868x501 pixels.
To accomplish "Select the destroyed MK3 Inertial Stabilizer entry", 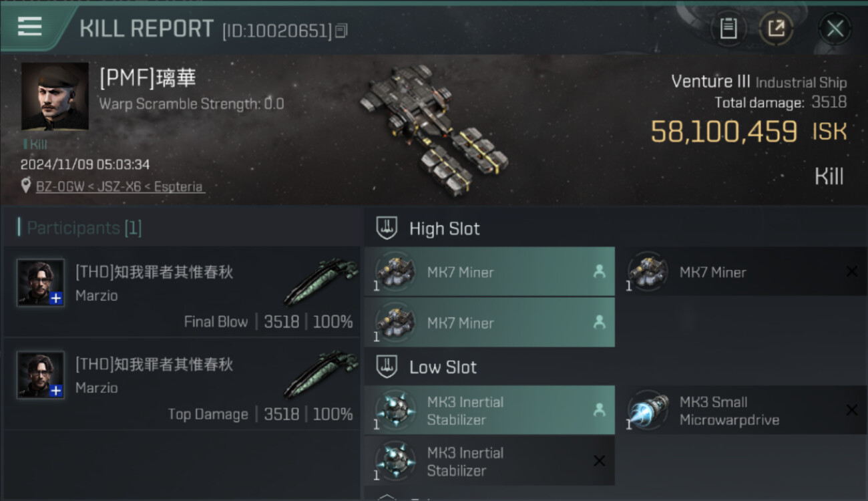I will tap(489, 461).
